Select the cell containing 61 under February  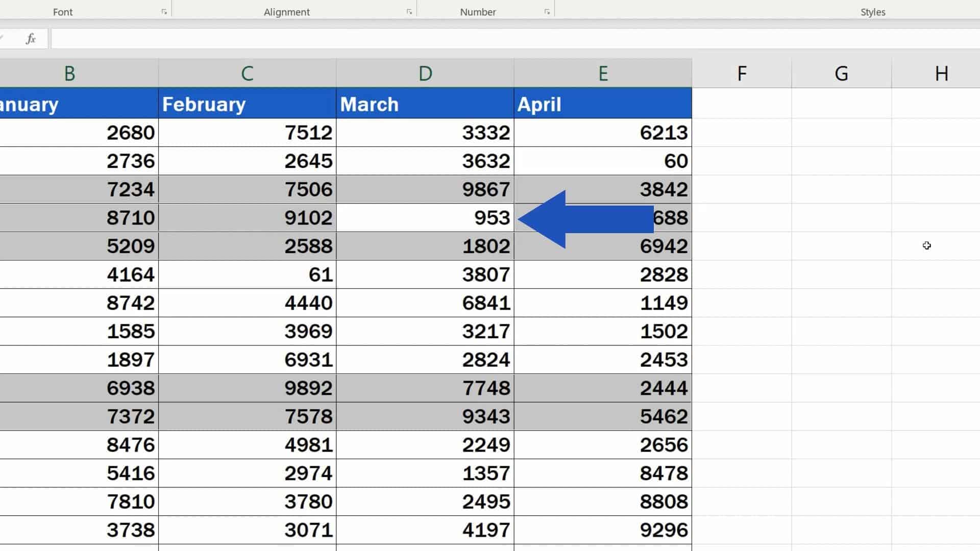click(248, 274)
